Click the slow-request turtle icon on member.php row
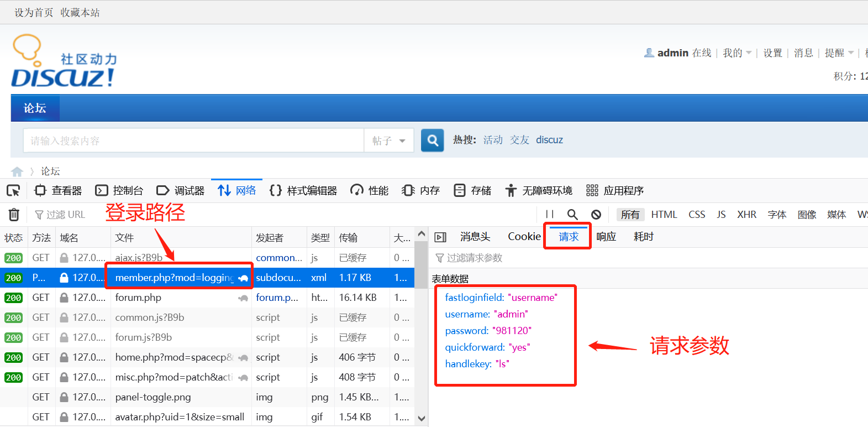The height and width of the screenshot is (427, 868). pos(243,278)
